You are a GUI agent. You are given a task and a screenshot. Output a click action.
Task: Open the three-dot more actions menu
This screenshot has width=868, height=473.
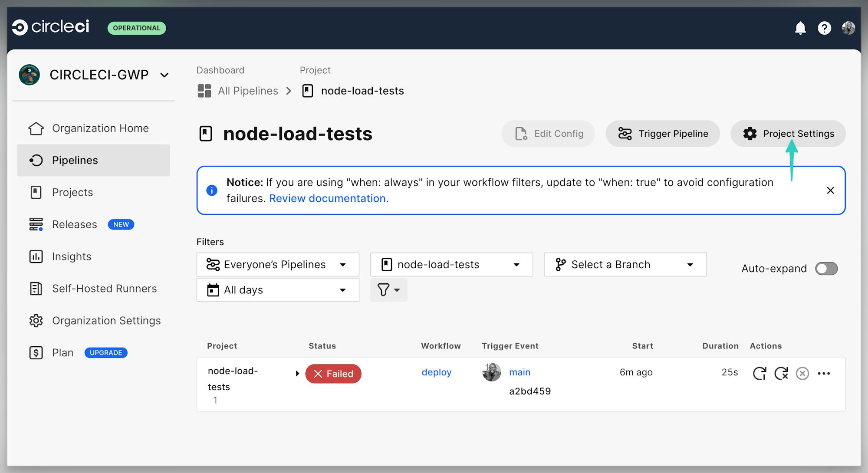click(x=824, y=373)
